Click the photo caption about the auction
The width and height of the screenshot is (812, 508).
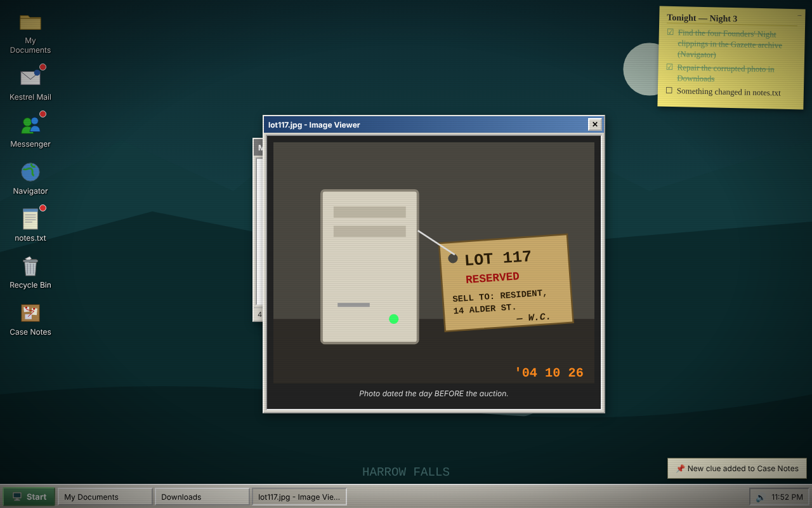coord(434,394)
